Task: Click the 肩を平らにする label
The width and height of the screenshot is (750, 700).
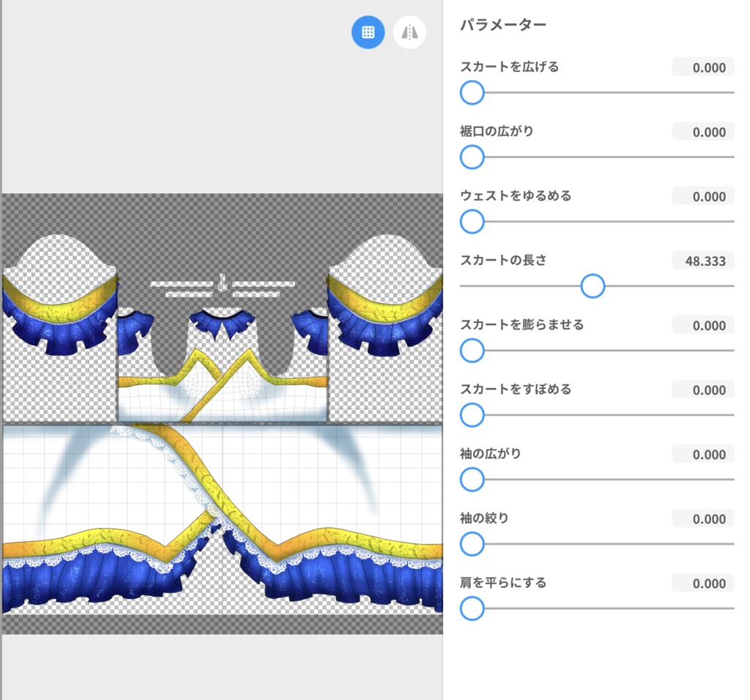Action: pos(503,582)
